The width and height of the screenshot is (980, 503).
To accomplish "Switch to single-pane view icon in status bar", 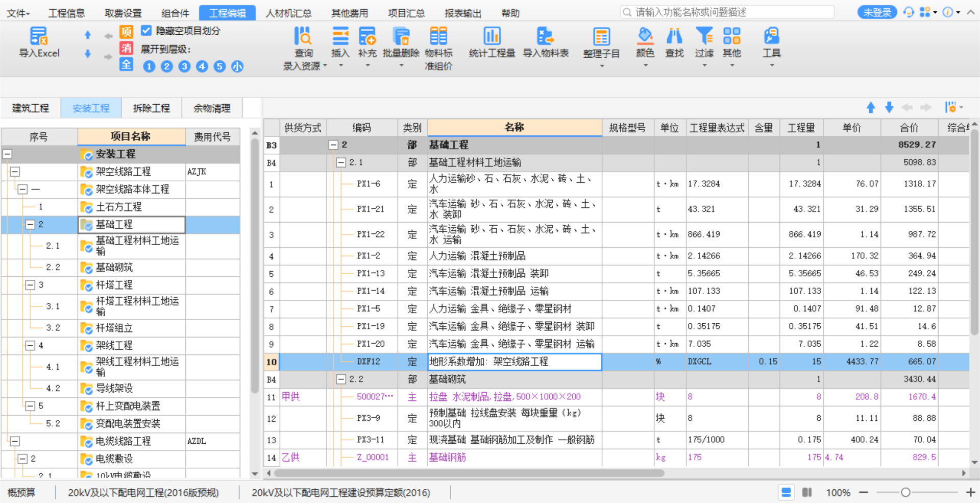I will coord(786,492).
